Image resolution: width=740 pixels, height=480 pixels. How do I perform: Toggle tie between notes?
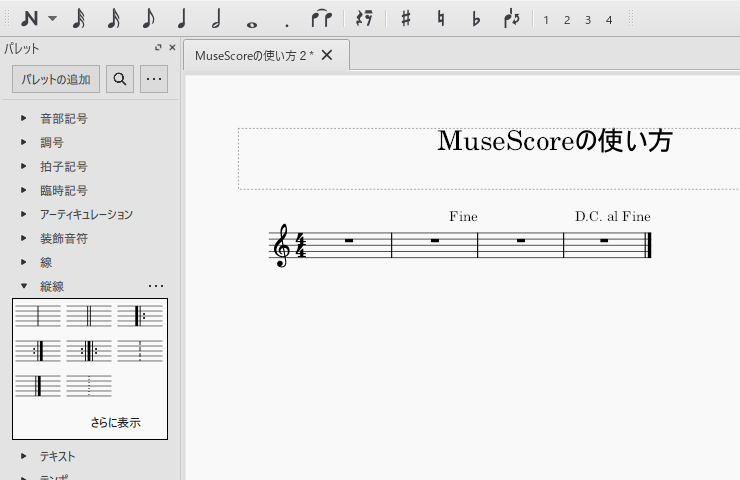[321, 19]
